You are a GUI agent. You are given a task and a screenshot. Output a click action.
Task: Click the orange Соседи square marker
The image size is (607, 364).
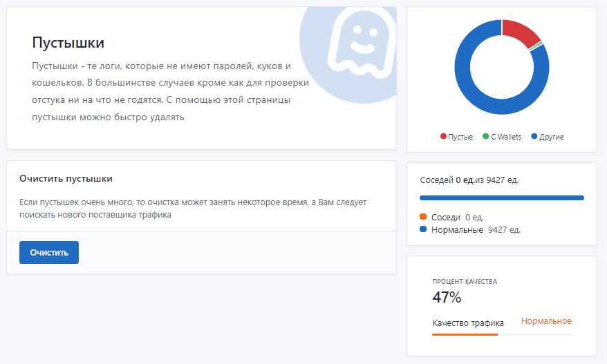423,217
